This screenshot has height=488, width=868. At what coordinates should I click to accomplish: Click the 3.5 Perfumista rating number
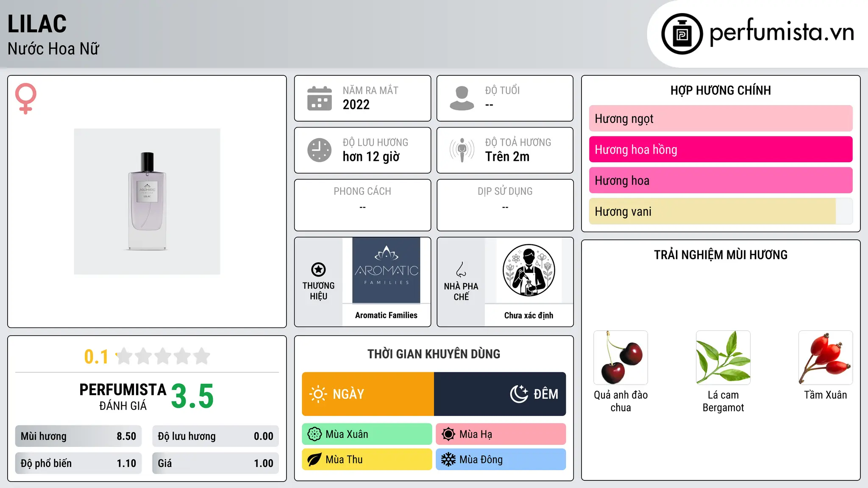pyautogui.click(x=192, y=396)
